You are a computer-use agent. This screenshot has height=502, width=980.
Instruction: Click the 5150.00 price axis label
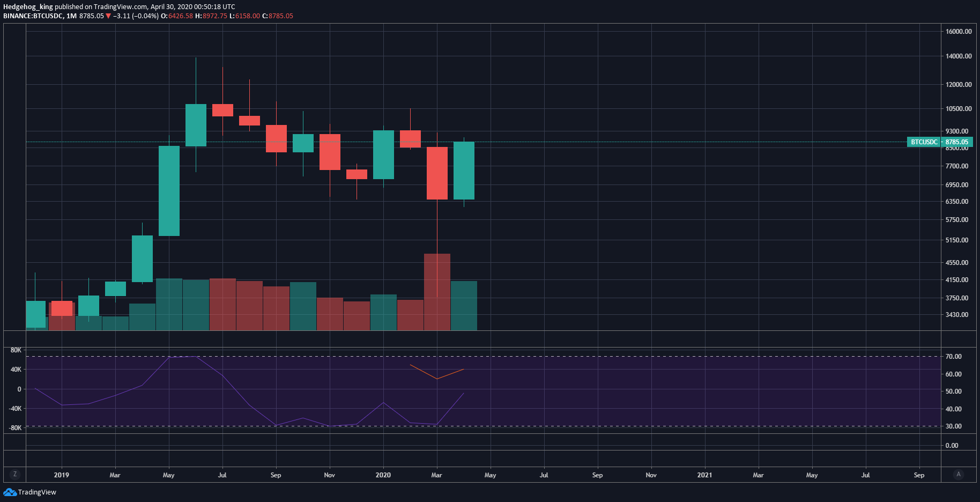(957, 240)
